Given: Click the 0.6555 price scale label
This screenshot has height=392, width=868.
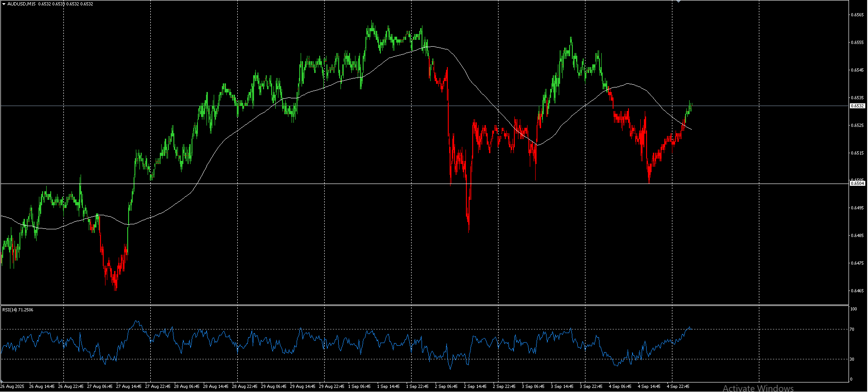Looking at the screenshot, I should point(857,43).
